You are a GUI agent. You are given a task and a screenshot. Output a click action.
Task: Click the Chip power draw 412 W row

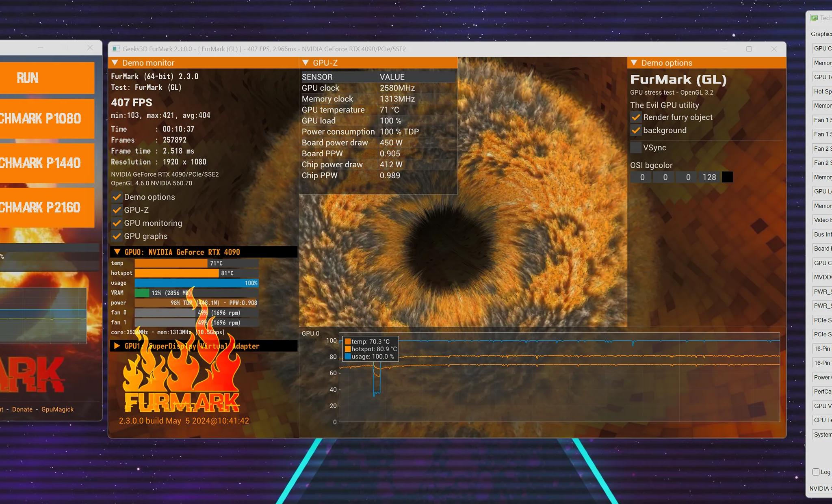point(378,165)
